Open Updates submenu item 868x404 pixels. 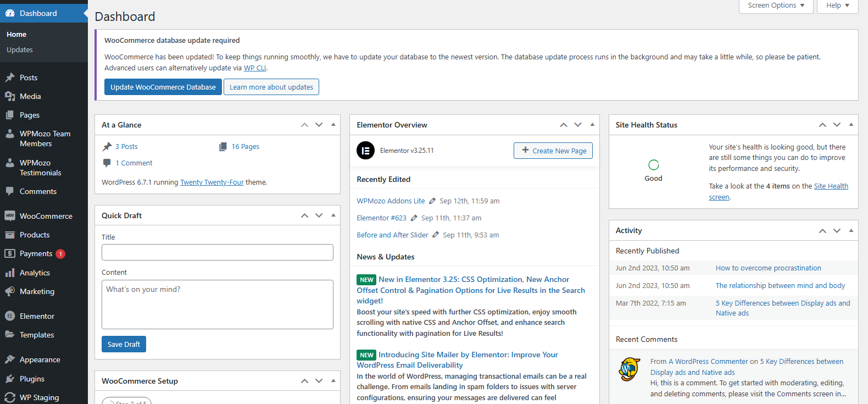pyautogui.click(x=20, y=49)
